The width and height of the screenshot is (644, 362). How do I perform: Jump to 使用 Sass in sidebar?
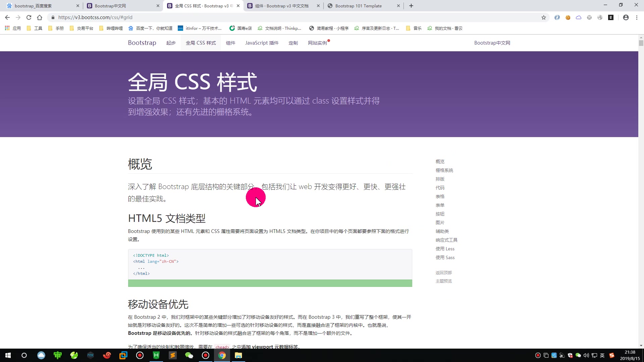[x=445, y=257]
